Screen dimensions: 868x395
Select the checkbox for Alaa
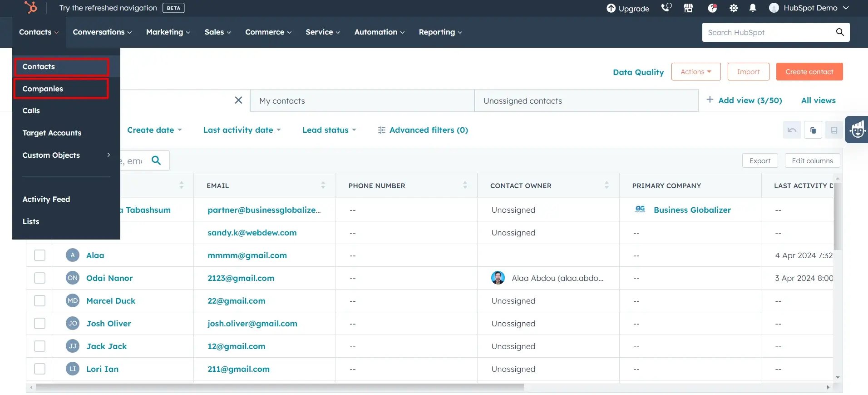(40, 255)
